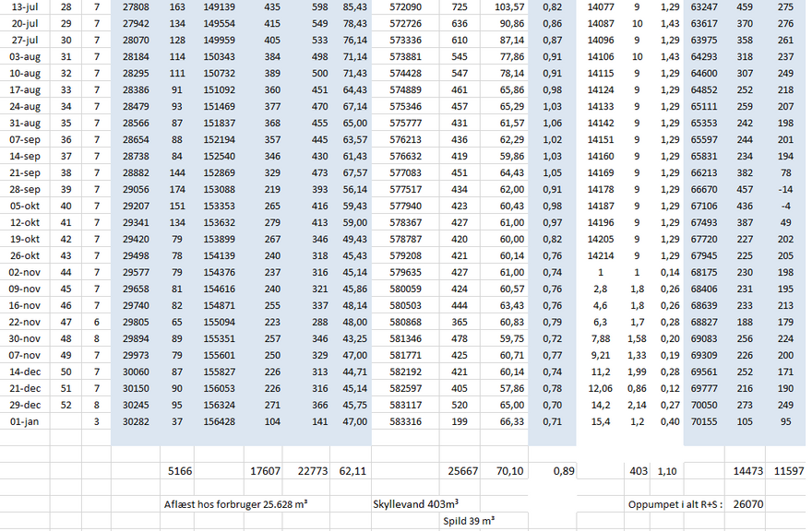The image size is (812, 531).
Task: Select the 14-sep date cell
Action: click(24, 157)
